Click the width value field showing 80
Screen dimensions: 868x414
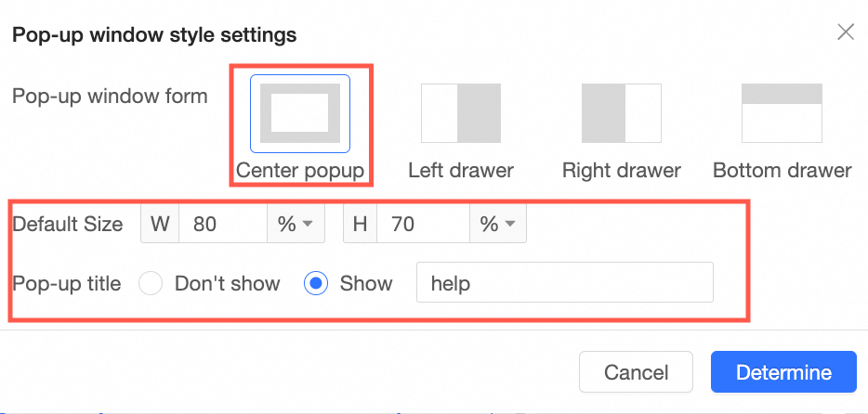(223, 224)
